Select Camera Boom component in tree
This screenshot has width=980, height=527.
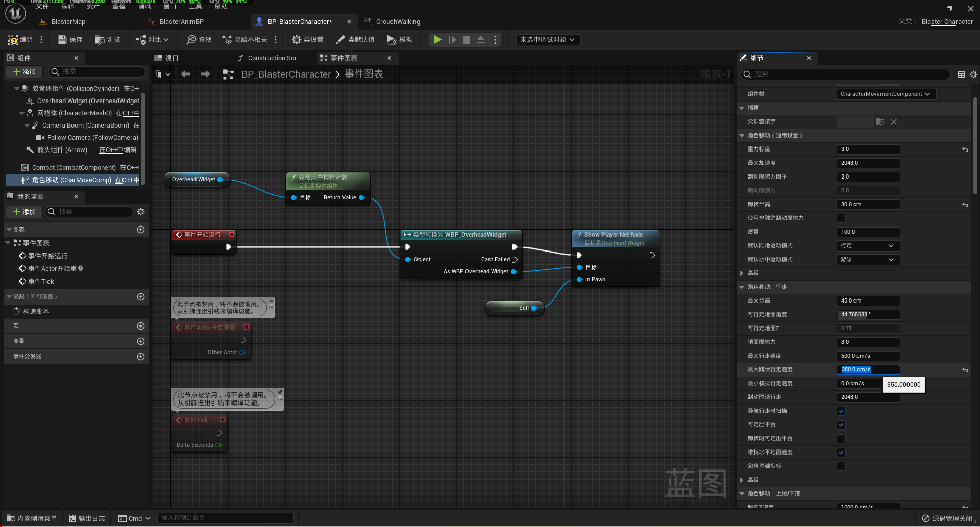(85, 126)
